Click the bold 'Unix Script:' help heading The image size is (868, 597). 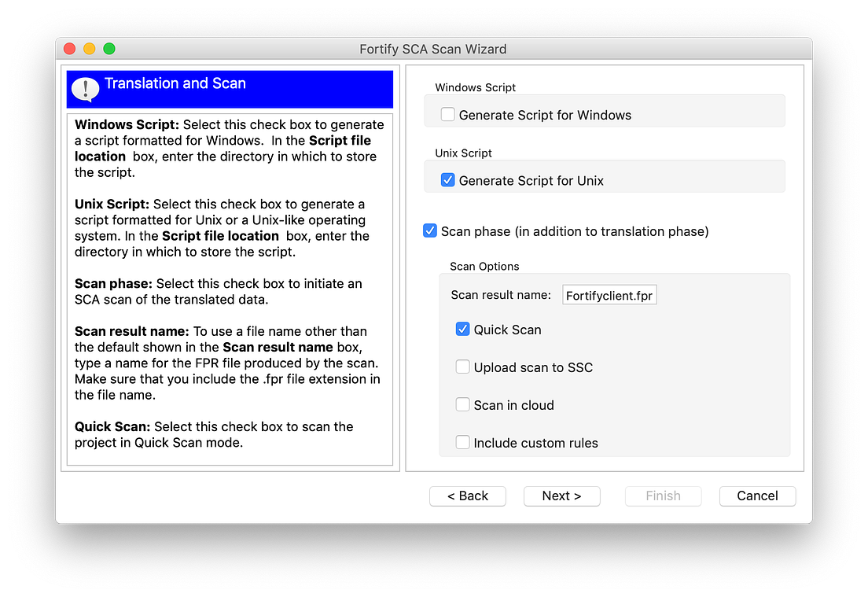112,205
